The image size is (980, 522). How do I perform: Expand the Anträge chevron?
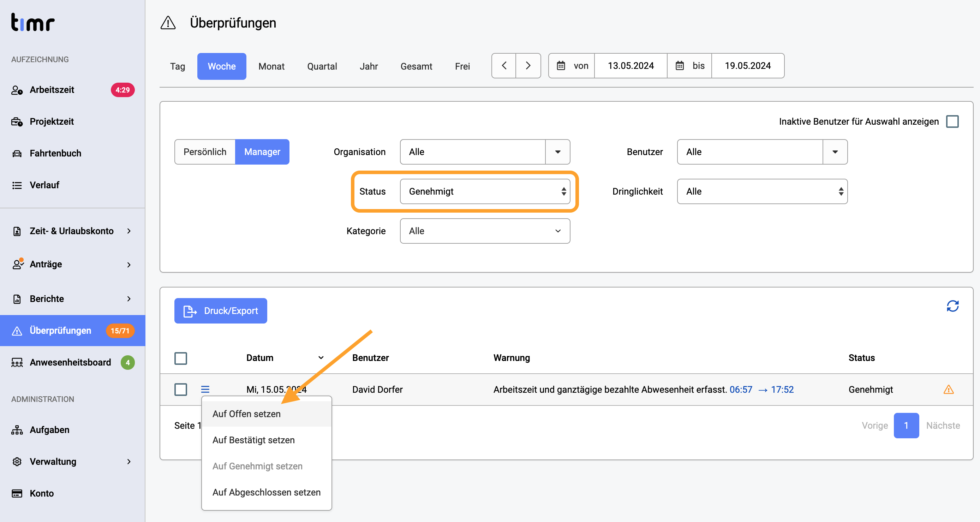(129, 265)
